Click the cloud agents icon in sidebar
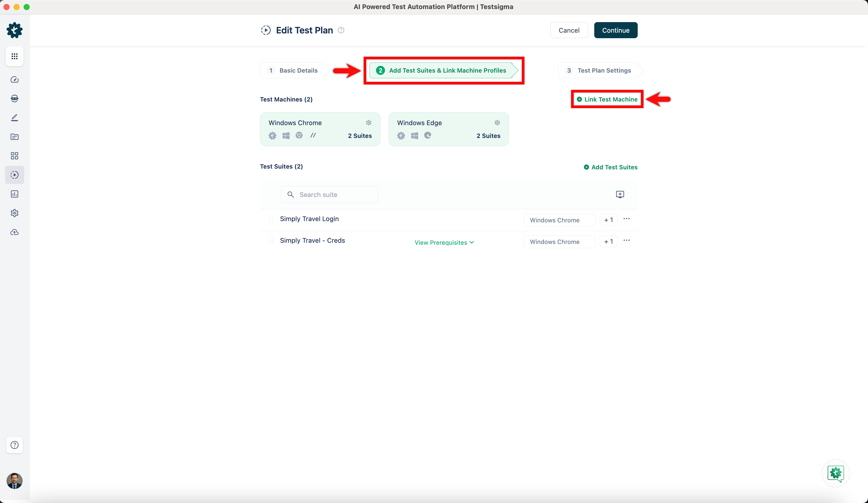Image resolution: width=868 pixels, height=503 pixels. [x=15, y=232]
